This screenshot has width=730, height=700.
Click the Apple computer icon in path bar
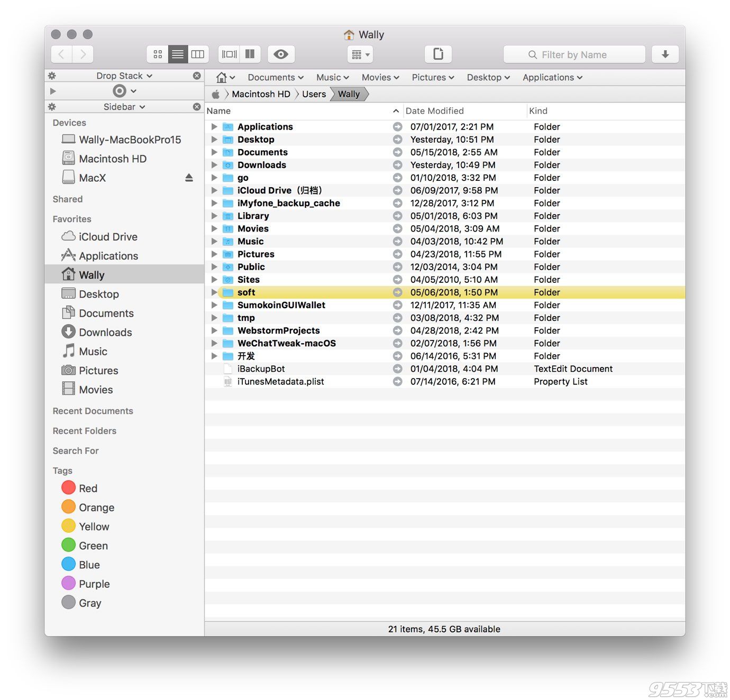[x=216, y=94]
